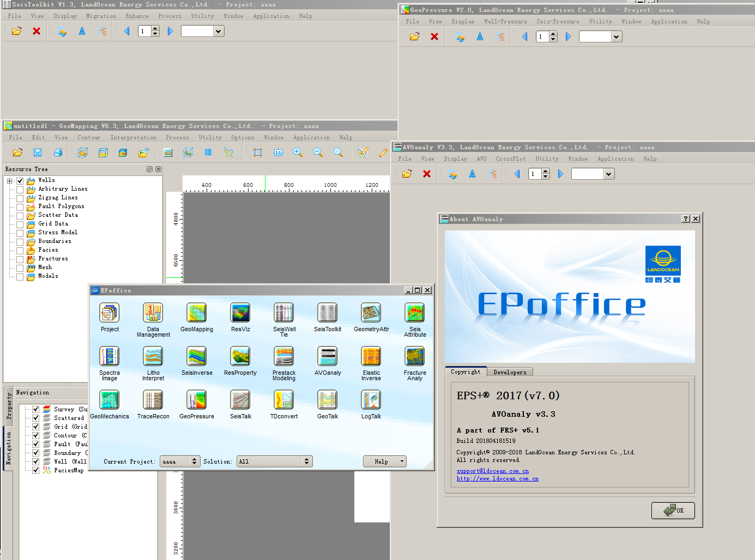Launch ResProperty module icon
This screenshot has height=560, width=755.
pyautogui.click(x=240, y=356)
